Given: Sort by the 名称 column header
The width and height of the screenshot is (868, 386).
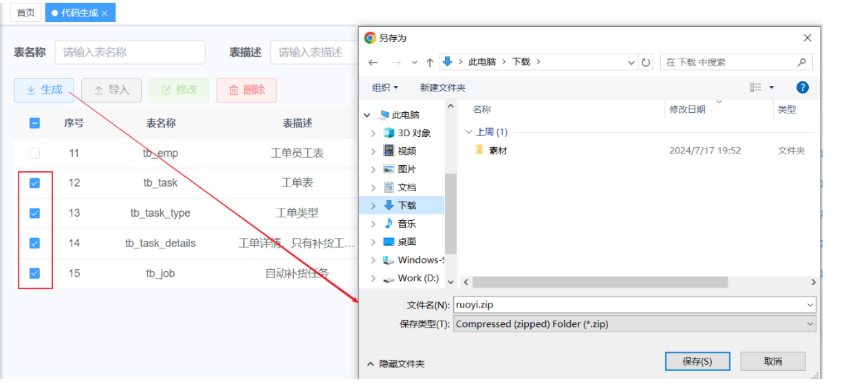Looking at the screenshot, I should [x=482, y=109].
